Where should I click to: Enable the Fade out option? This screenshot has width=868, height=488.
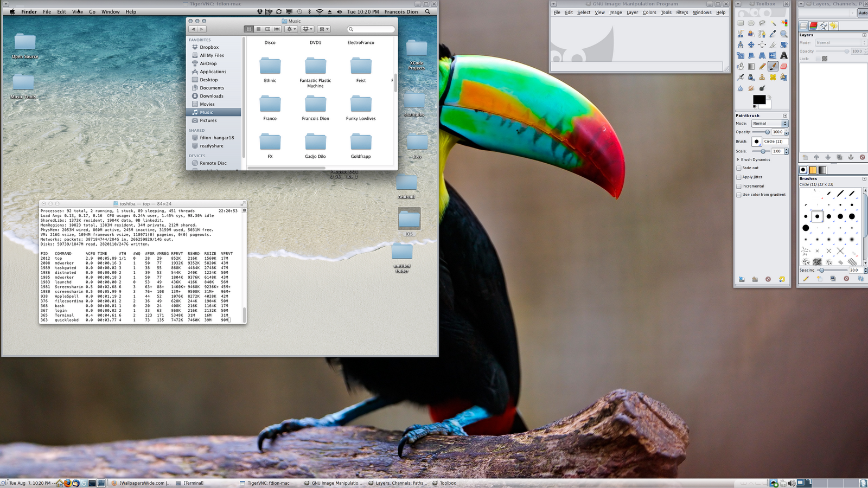point(739,168)
